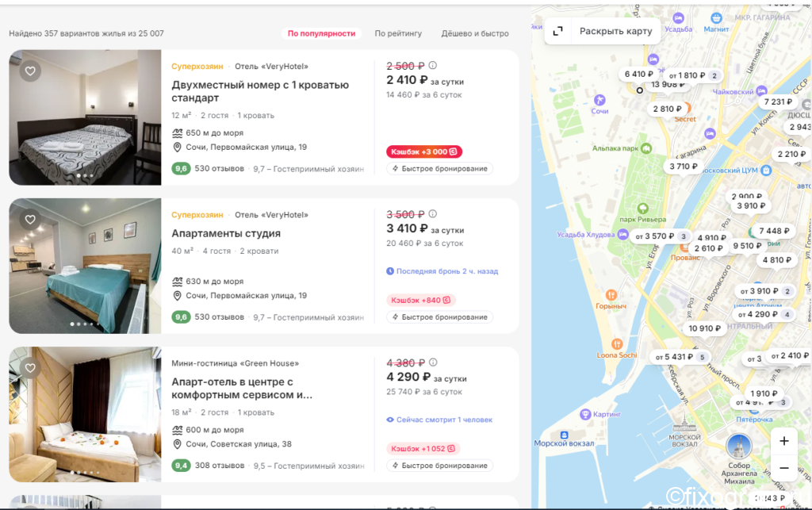
Task: Favorite the Green House listing heart
Action: click(x=30, y=368)
